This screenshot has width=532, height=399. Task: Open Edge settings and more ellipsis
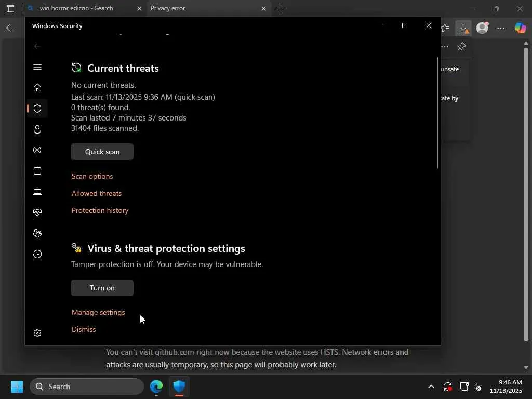[501, 28]
